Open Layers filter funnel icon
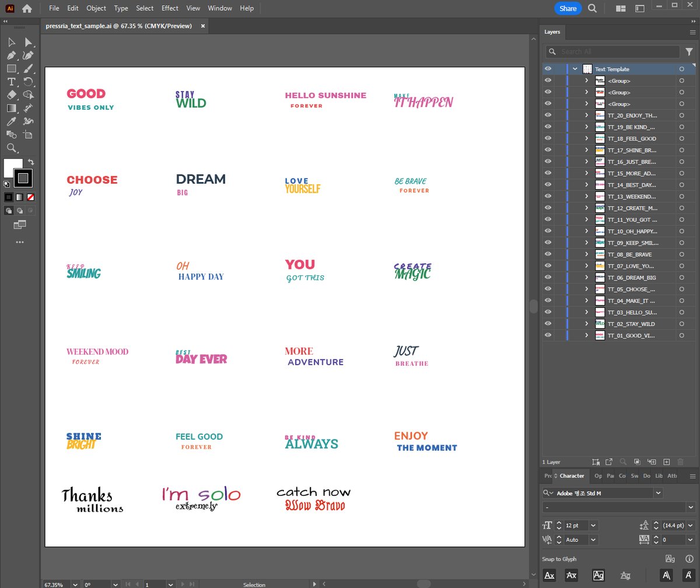This screenshot has height=588, width=700. coord(689,51)
